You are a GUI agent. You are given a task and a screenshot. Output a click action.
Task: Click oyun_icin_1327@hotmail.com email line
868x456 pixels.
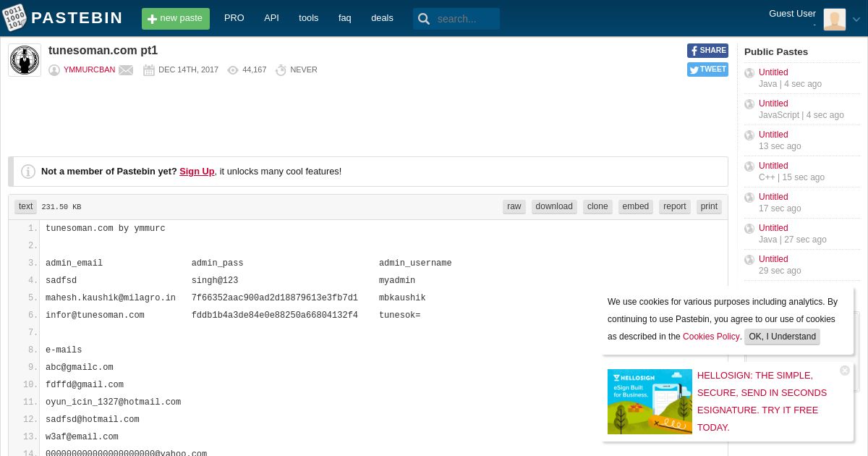pos(113,402)
